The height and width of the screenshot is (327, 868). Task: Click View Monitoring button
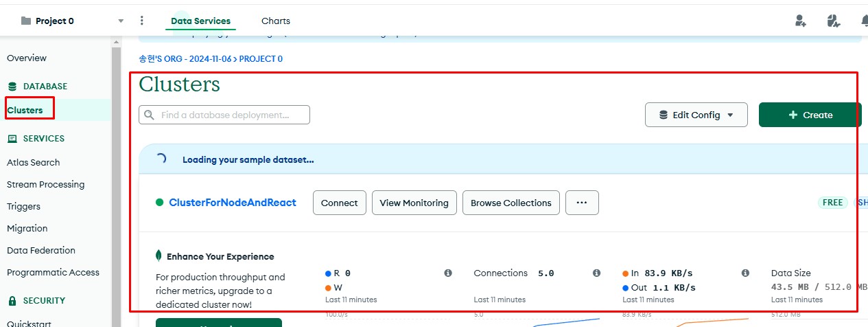(x=414, y=203)
